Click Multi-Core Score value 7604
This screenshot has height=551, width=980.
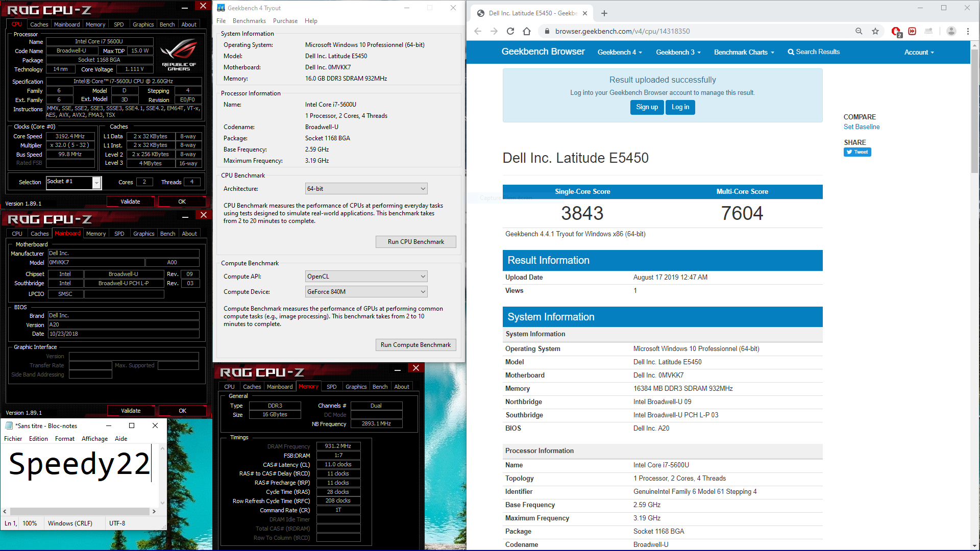click(742, 213)
